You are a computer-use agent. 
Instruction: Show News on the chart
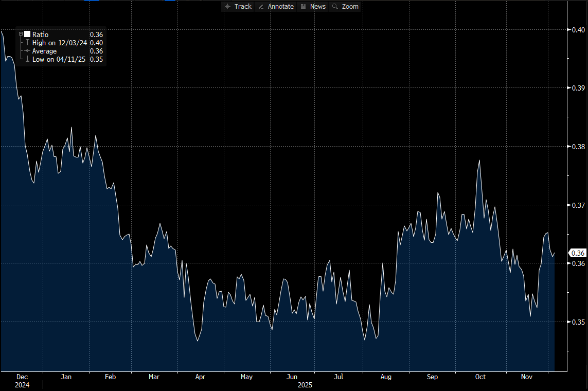(313, 6)
